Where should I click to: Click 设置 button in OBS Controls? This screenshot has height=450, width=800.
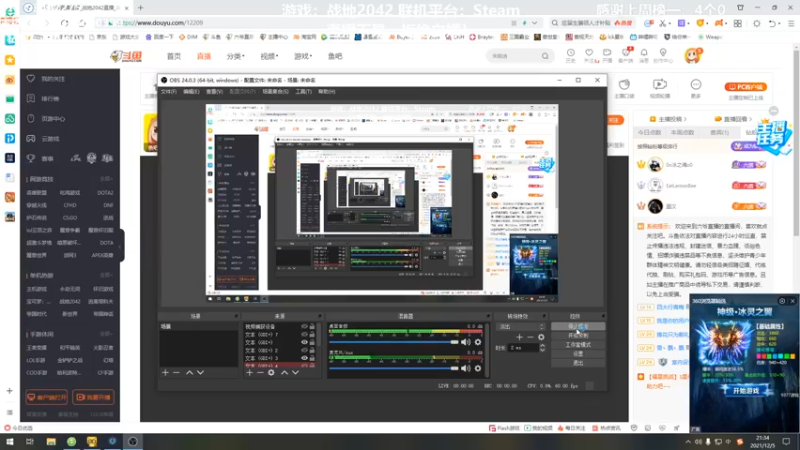click(578, 354)
